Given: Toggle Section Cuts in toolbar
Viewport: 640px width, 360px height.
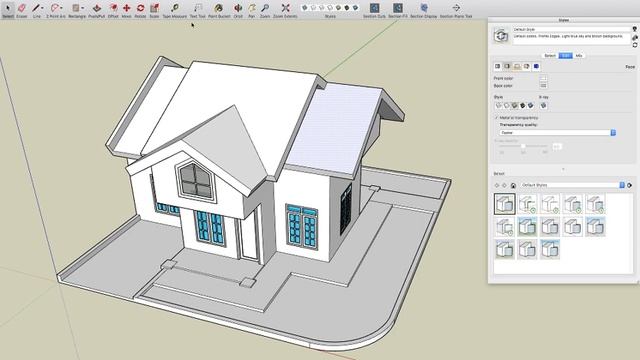Looking at the screenshot, I should (374, 8).
